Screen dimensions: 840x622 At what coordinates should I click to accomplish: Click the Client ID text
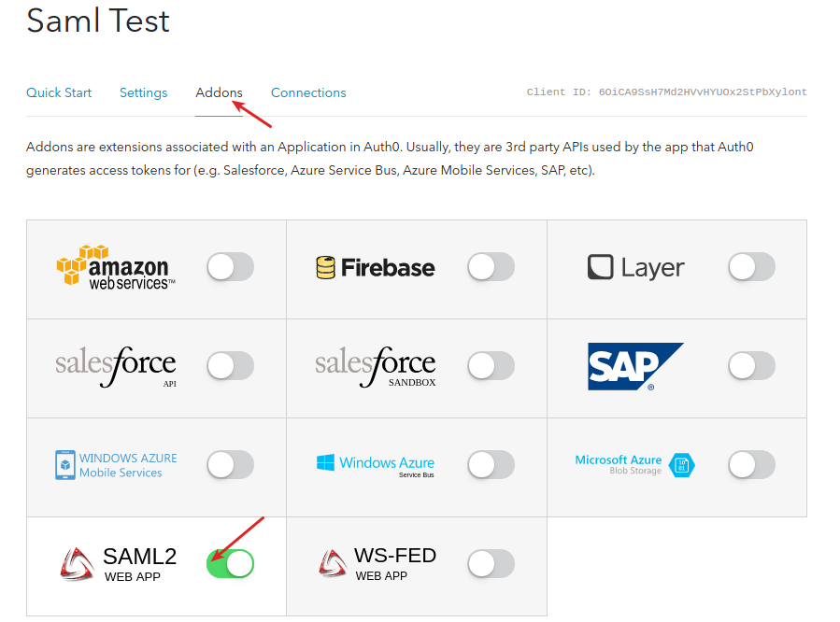[x=666, y=92]
